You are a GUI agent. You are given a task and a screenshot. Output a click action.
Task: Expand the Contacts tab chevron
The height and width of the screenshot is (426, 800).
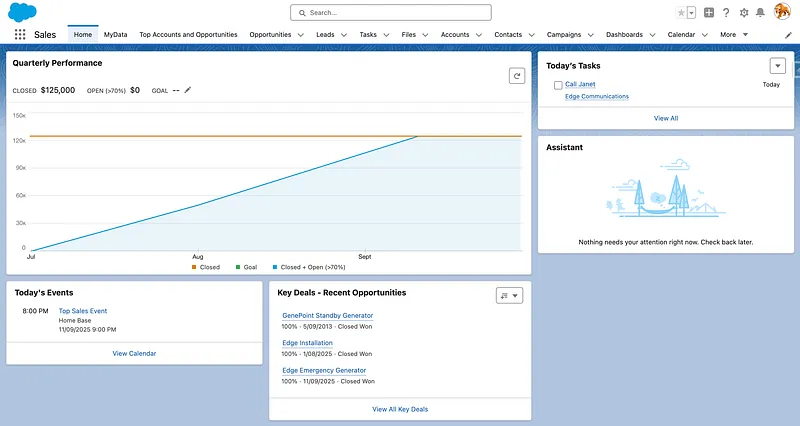[532, 35]
